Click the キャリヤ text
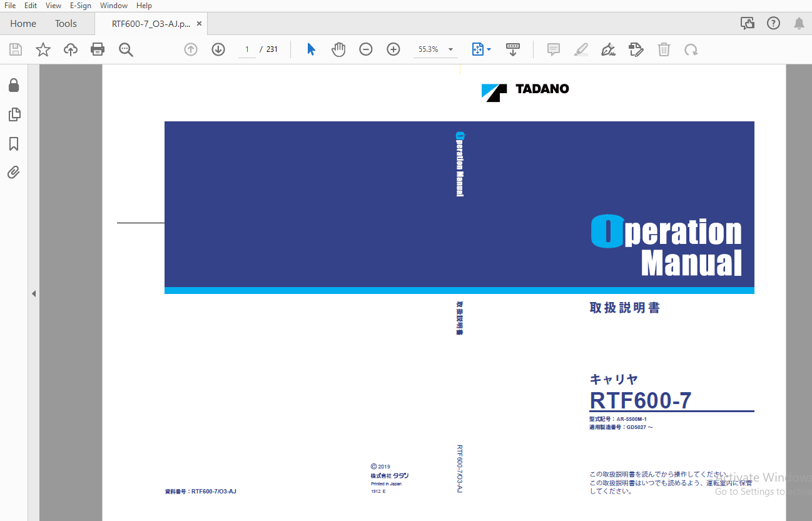 [x=614, y=379]
